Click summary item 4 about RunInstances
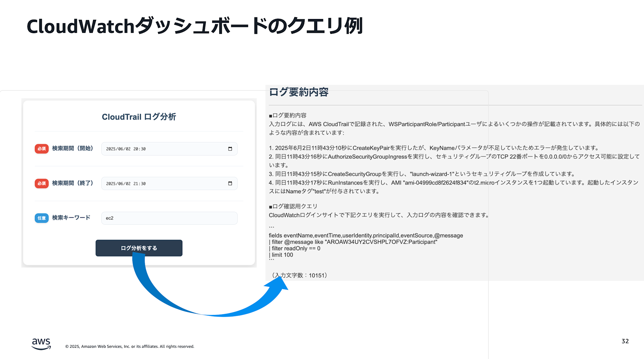644x359 pixels. pos(454,187)
